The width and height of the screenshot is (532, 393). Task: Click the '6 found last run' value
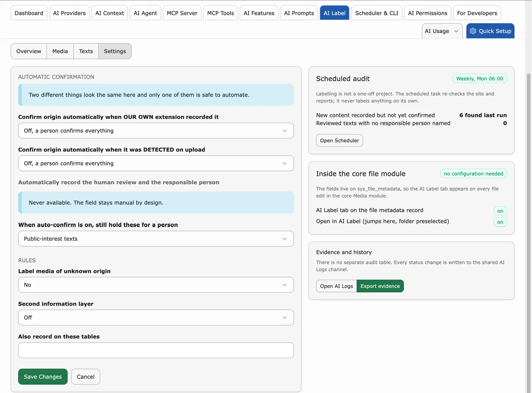click(x=483, y=115)
